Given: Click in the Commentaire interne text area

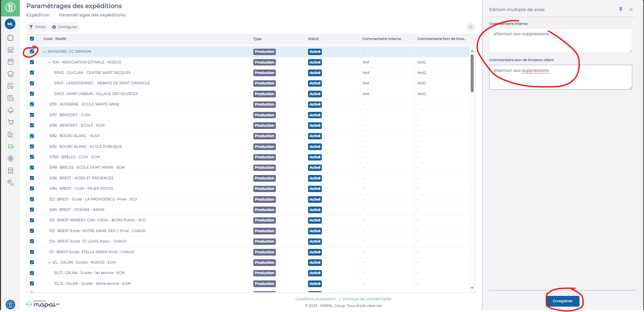Looking at the screenshot, I should tap(560, 41).
